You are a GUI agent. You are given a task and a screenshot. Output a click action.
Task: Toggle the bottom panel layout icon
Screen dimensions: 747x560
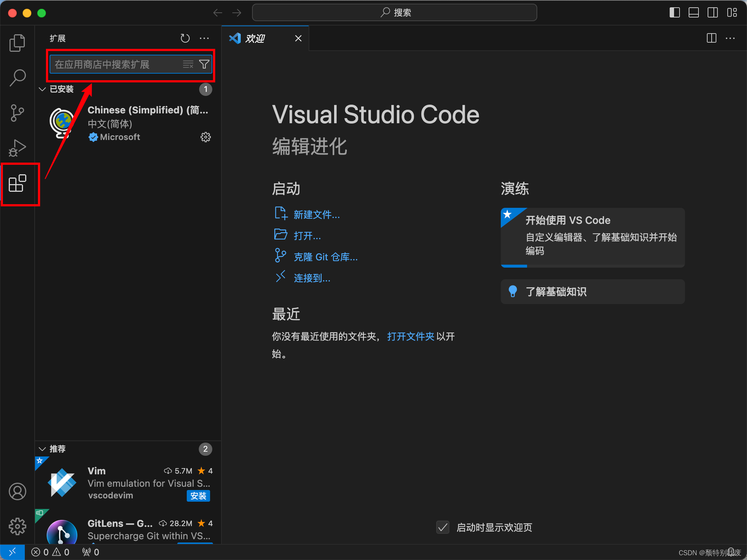[x=694, y=12]
